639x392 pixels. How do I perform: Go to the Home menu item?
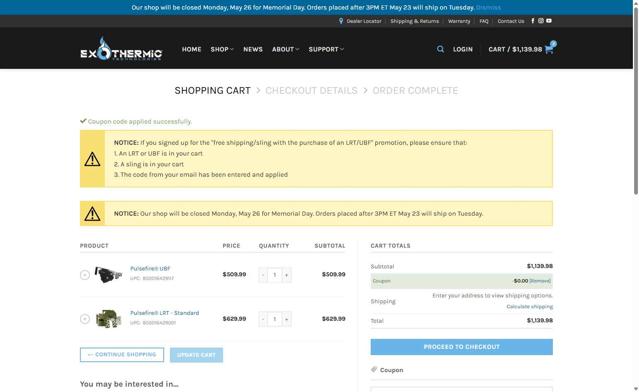point(192,49)
